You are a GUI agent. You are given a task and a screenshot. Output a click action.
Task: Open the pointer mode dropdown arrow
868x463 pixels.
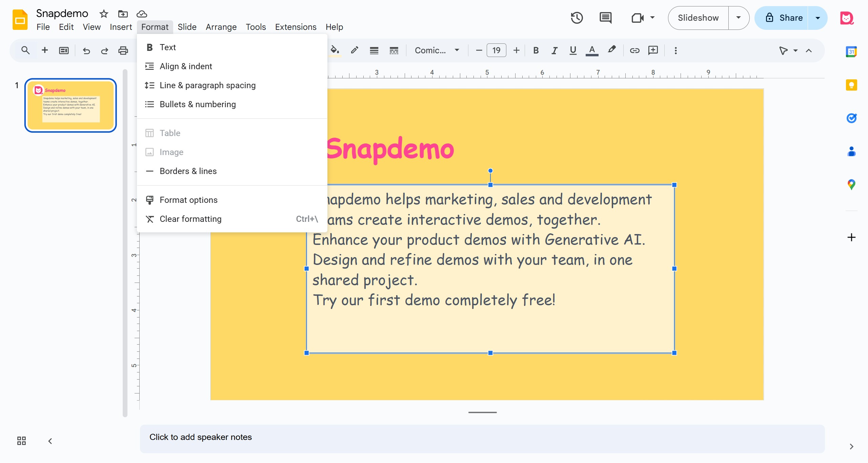[795, 51]
